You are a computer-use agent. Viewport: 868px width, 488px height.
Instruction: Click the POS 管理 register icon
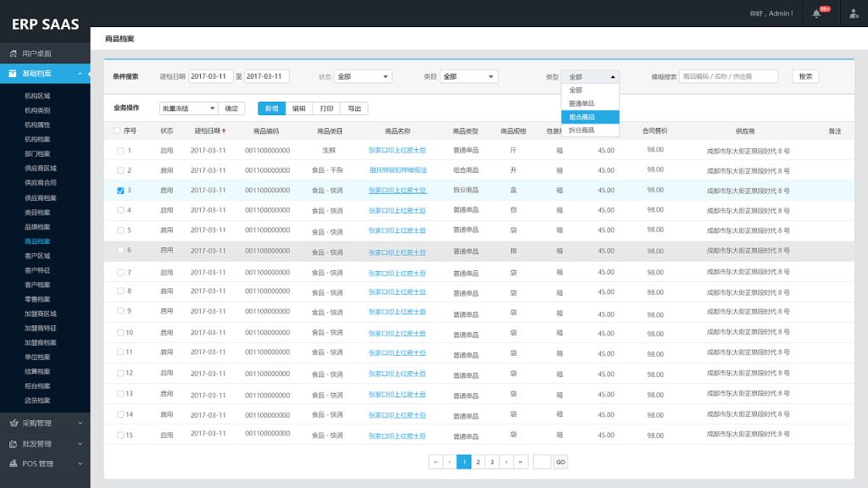point(13,463)
